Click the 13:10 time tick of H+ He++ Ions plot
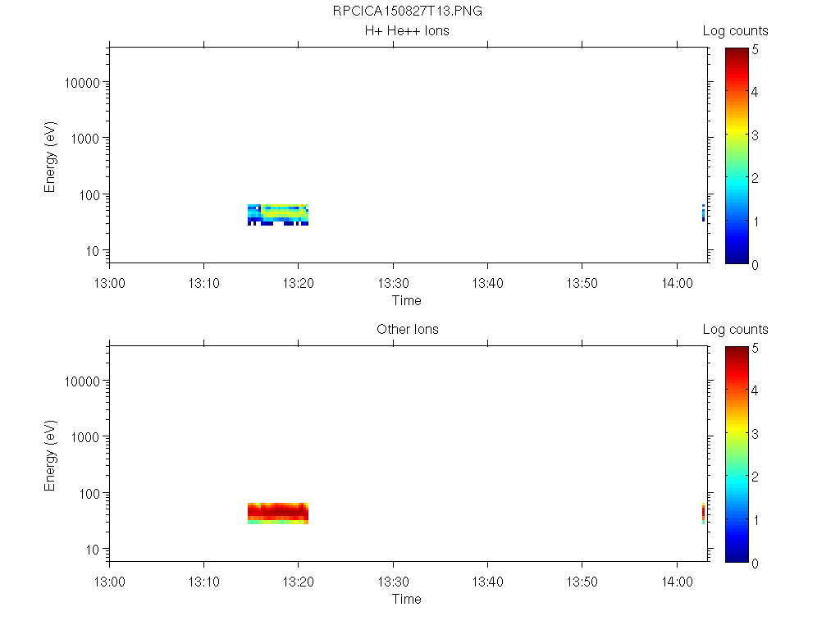This screenshot has height=630, width=840. [204, 283]
